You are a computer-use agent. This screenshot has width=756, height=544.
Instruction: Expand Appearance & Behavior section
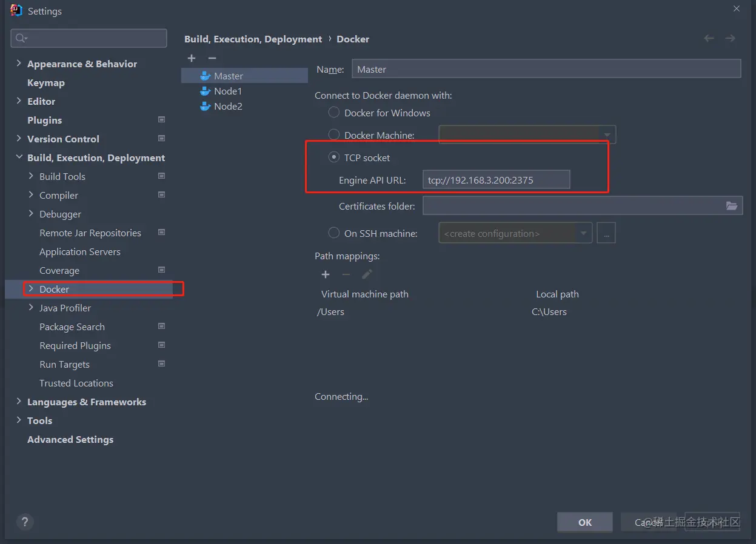[x=19, y=64]
